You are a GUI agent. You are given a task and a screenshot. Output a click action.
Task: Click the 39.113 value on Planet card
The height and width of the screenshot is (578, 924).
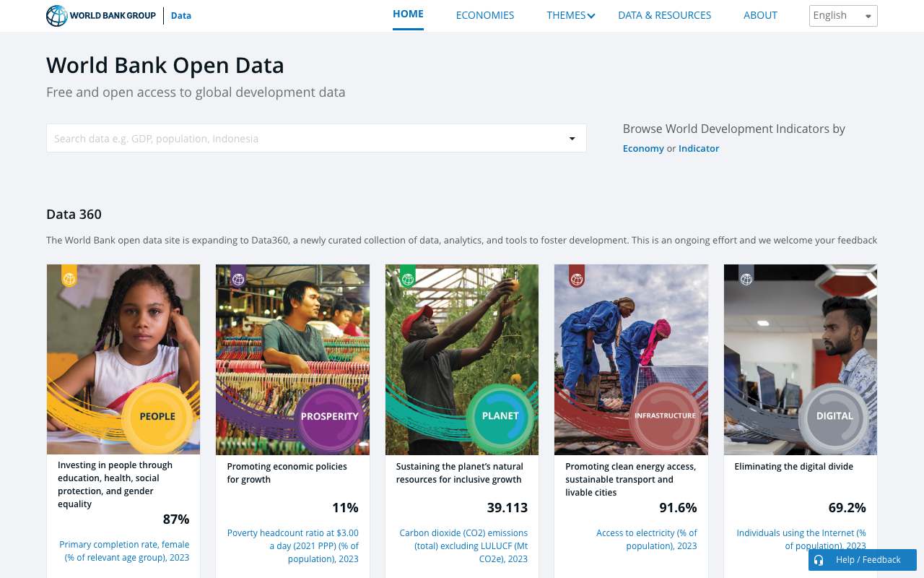[x=507, y=508]
